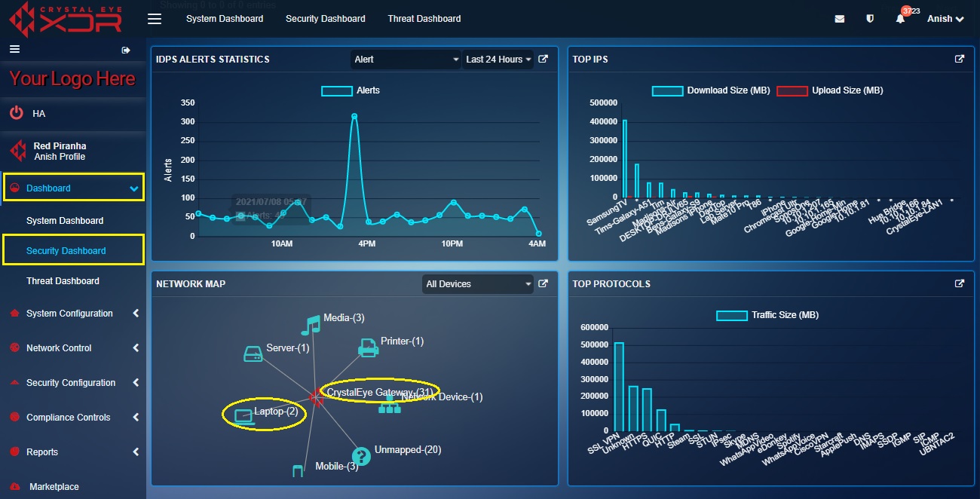Select the Printer node icon

point(368,347)
